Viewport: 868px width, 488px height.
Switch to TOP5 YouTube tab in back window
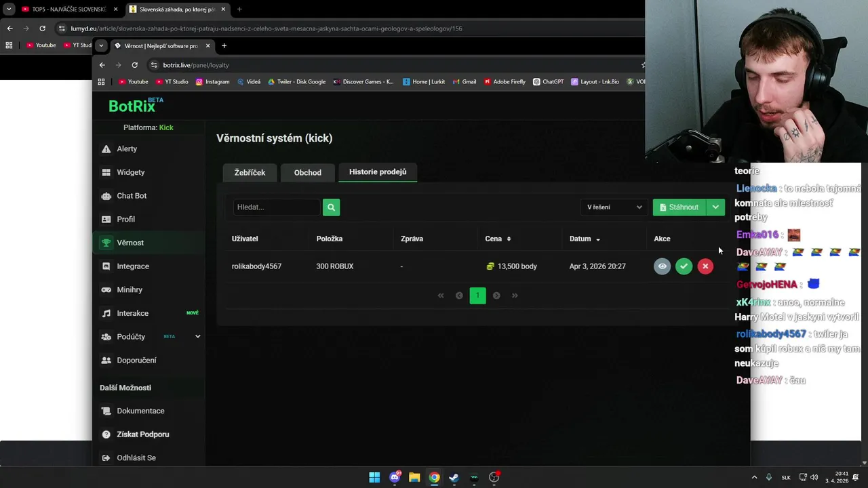coord(68,9)
